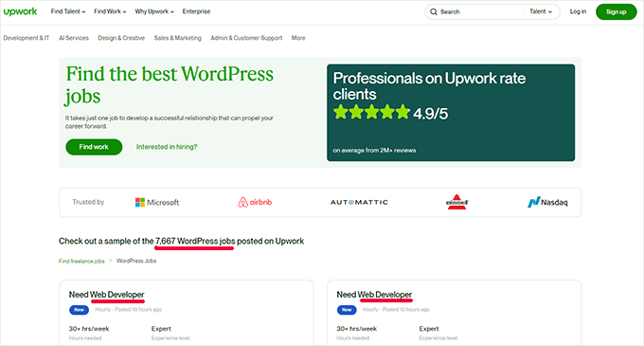Open first Need Web Developer job title
Image resolution: width=644 pixels, height=346 pixels.
107,295
